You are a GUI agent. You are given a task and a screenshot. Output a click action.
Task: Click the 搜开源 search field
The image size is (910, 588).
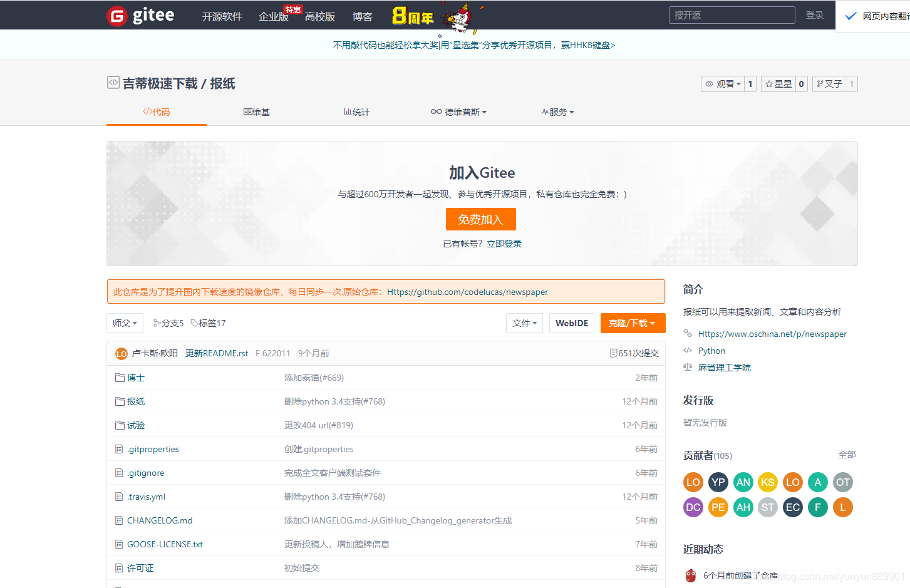(x=732, y=15)
